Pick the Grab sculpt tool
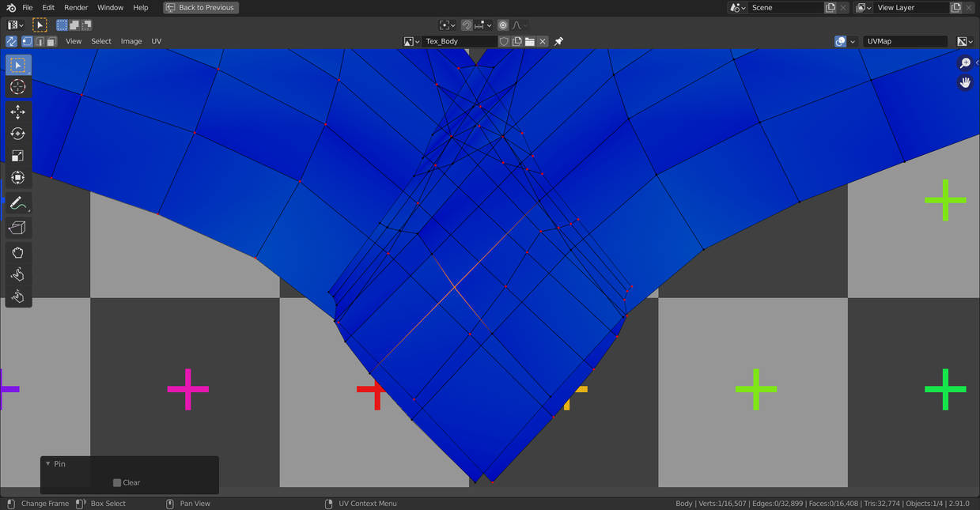The image size is (980, 510). point(18,253)
